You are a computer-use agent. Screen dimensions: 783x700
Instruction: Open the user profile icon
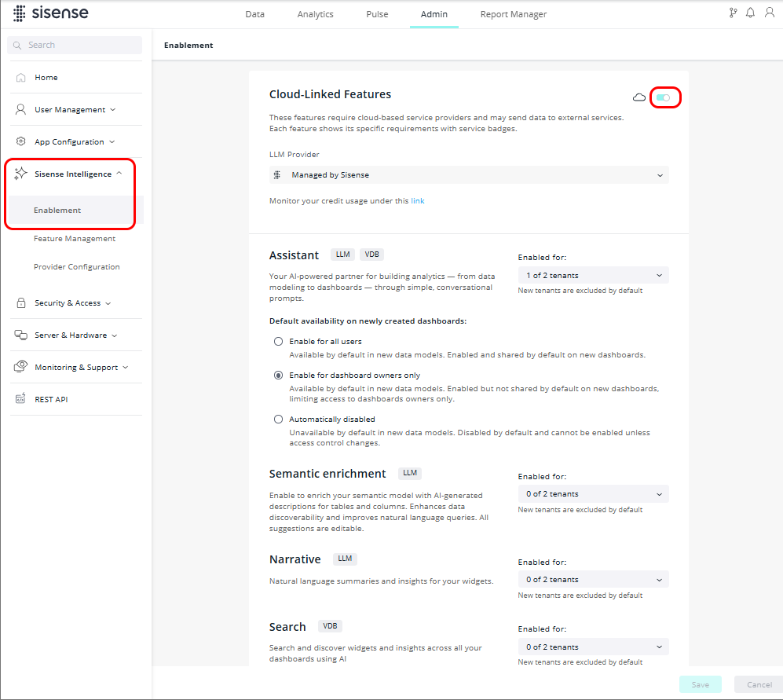coord(770,13)
